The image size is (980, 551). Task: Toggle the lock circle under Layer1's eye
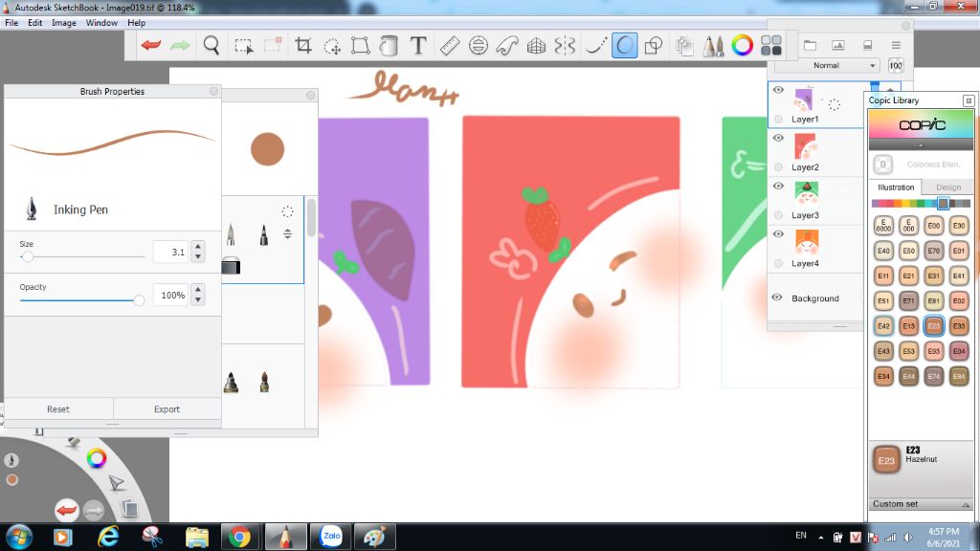pyautogui.click(x=778, y=119)
